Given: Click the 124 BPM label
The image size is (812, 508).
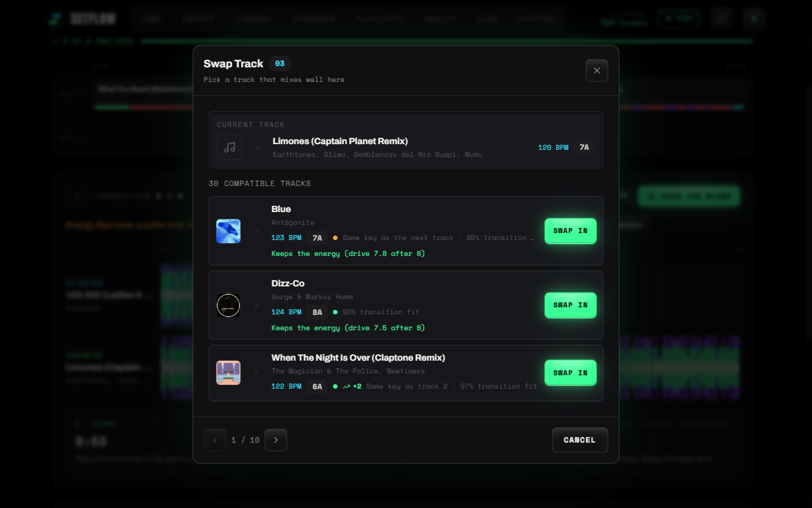Looking at the screenshot, I should (287, 312).
